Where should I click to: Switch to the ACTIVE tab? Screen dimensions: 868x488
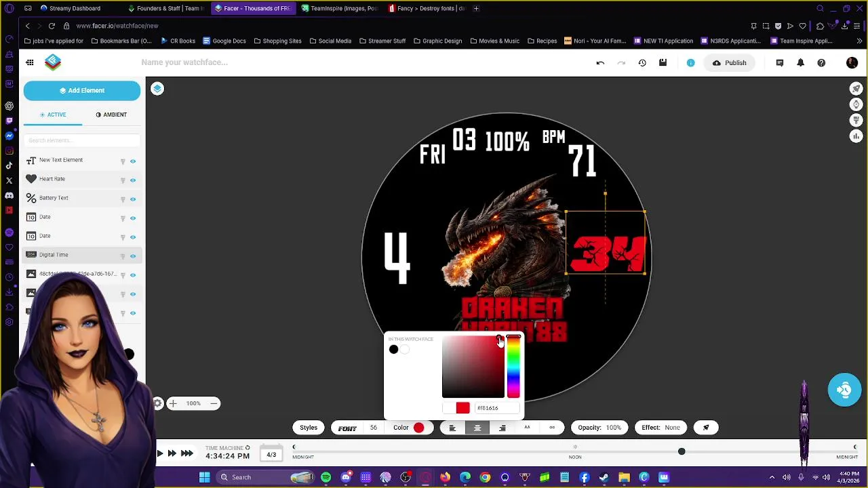click(x=53, y=115)
